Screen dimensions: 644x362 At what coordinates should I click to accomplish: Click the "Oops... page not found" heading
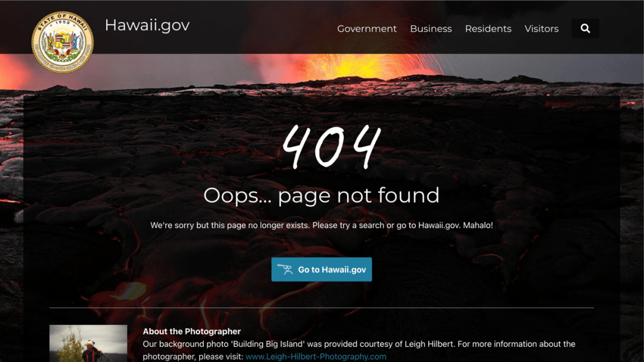pyautogui.click(x=321, y=195)
